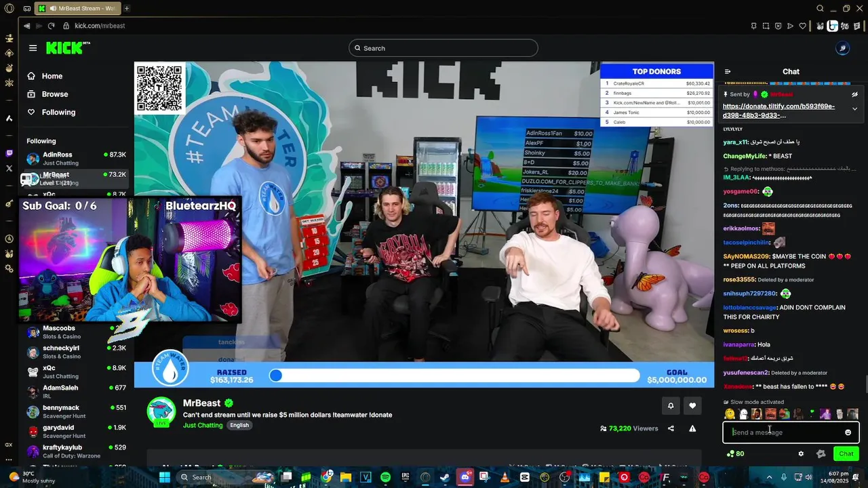Focus the Kick search bar

coord(443,48)
